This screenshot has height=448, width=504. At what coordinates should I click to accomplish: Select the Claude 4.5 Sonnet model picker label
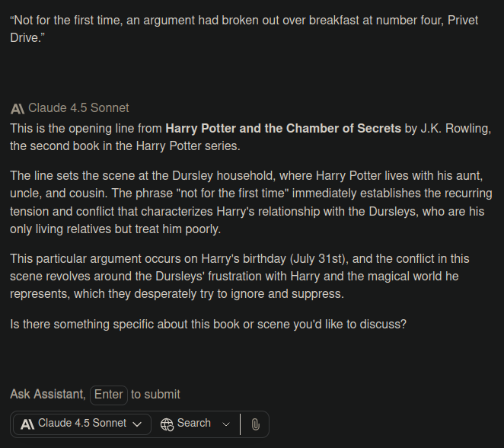(x=81, y=424)
